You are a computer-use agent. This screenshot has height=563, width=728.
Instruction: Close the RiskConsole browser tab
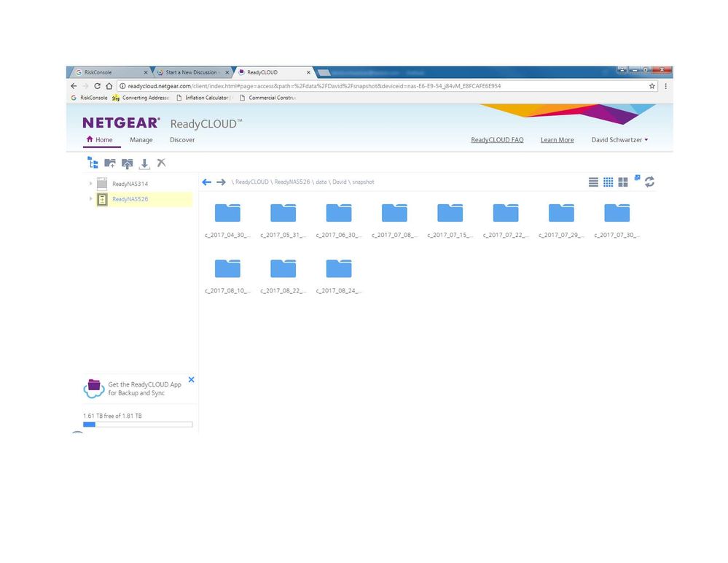point(145,72)
